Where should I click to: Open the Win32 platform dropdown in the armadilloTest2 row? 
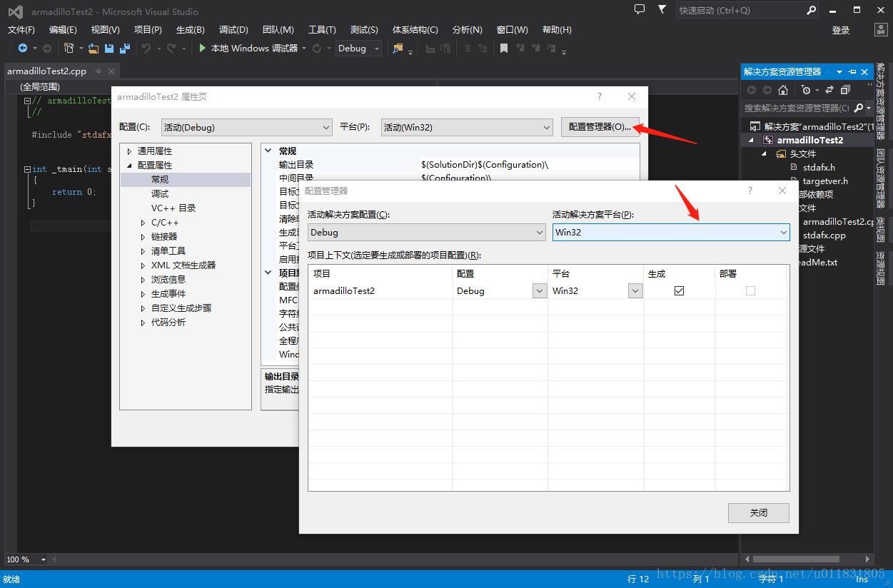635,290
